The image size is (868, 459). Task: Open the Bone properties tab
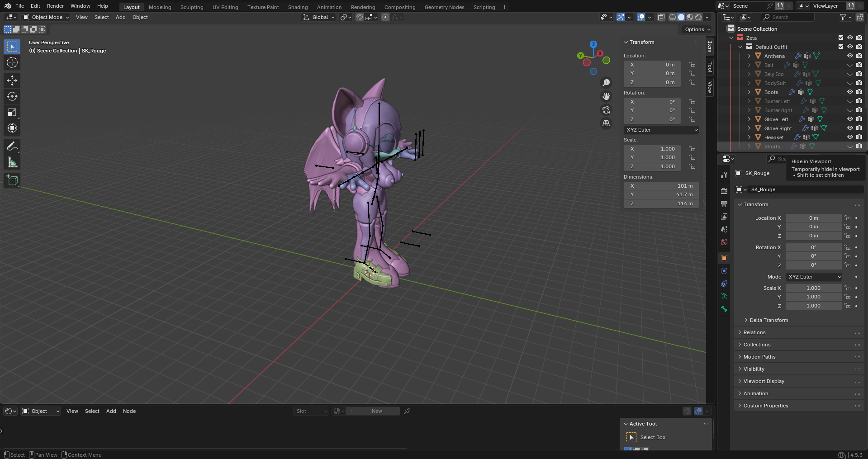tap(724, 309)
